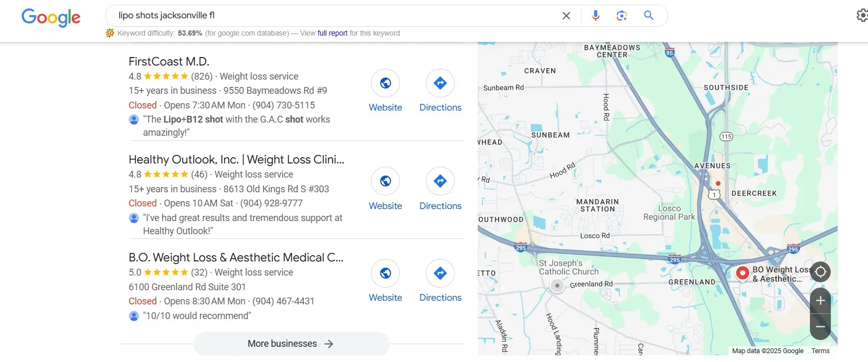Click phone number (904) 730-5115

(284, 105)
